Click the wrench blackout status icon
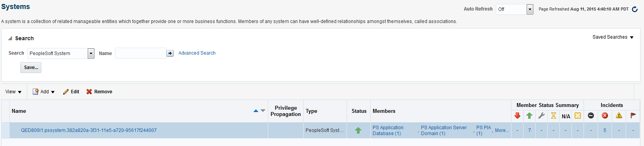Screen dimensions: 644x146 coord(541,116)
